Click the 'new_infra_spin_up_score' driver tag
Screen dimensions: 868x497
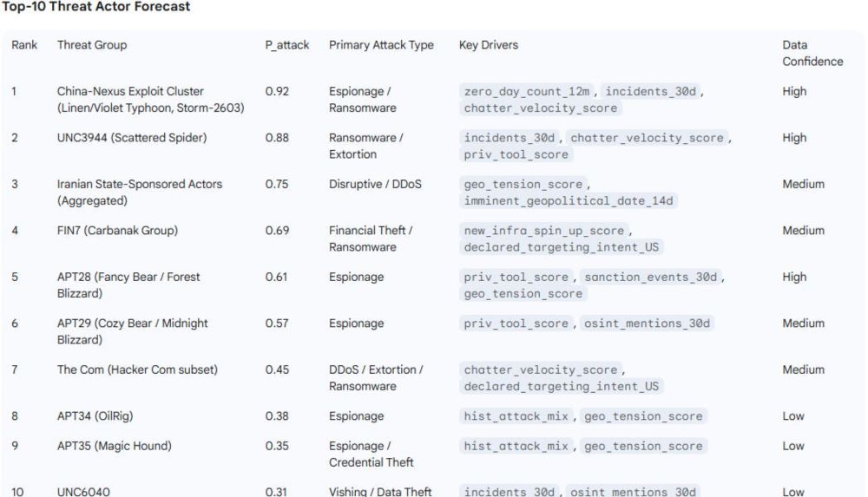pos(543,231)
